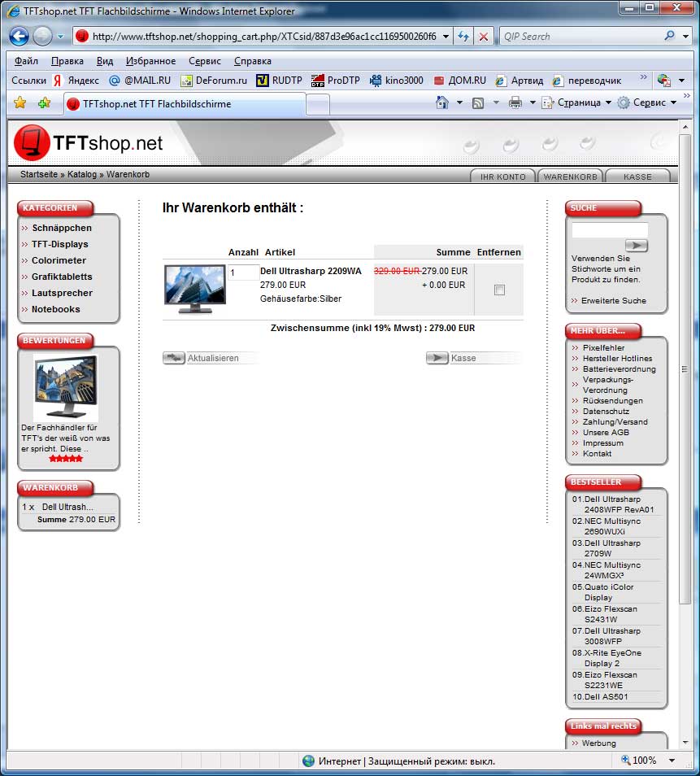This screenshot has height=776, width=700.
Task: Click the globe icon in the status bar
Action: [309, 761]
